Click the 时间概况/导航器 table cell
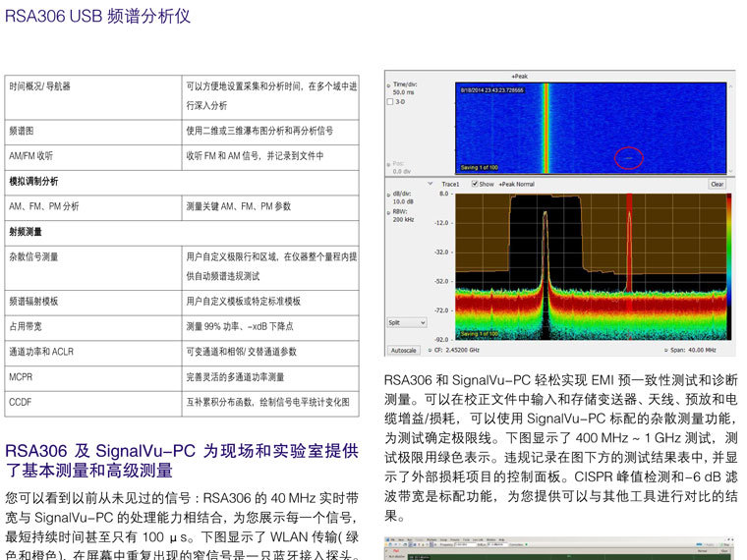The image size is (747, 560). click(x=93, y=97)
